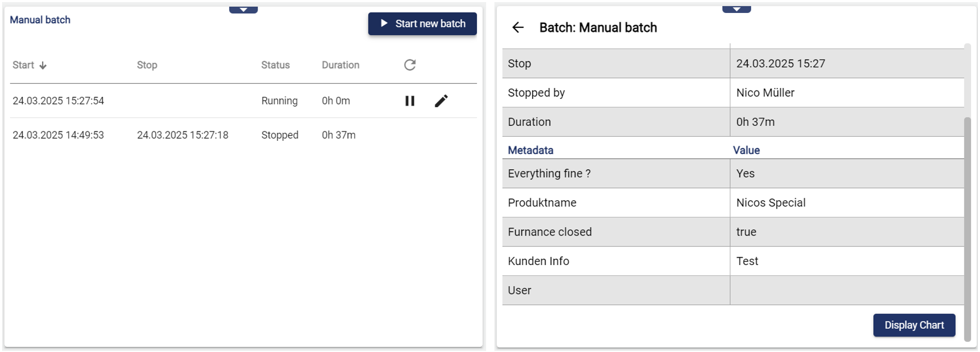Click the Kunden Info value Test
The height and width of the screenshot is (352, 980).
pos(747,261)
